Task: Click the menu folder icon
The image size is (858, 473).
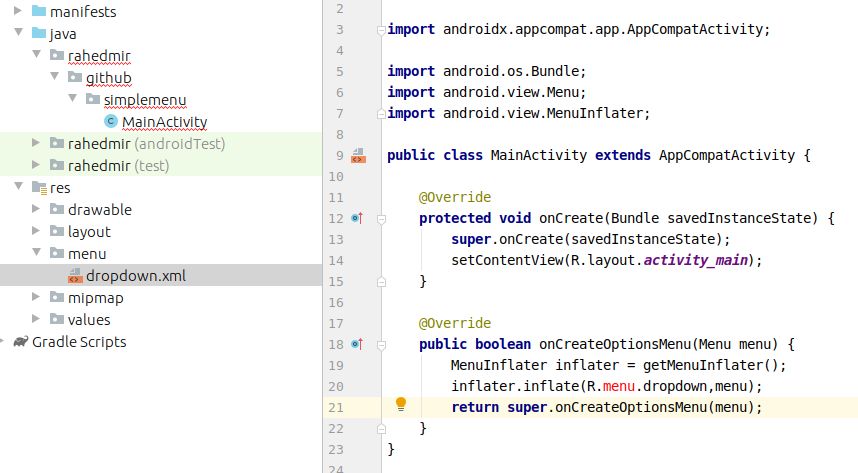Action: coord(57,252)
